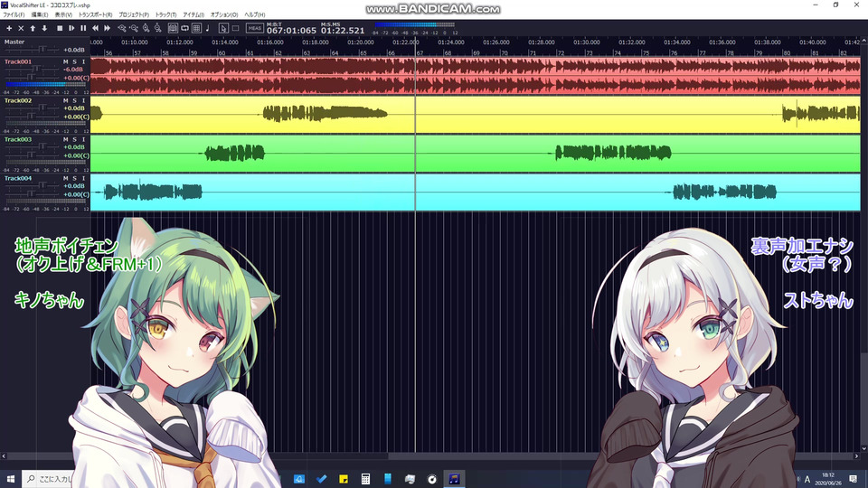
Task: Toggle the I button on Track004
Action: [x=83, y=178]
